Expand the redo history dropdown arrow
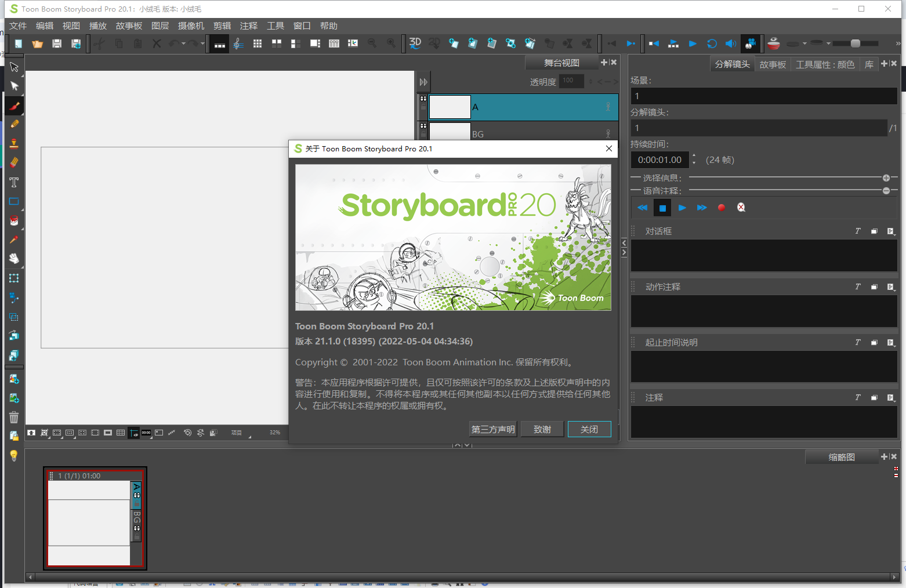The height and width of the screenshot is (588, 906). [x=202, y=43]
